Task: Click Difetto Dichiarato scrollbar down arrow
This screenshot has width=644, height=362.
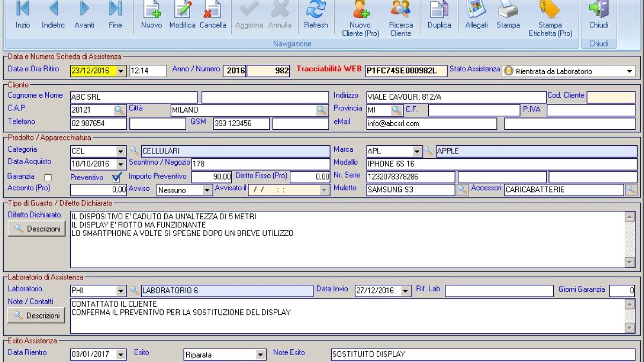Action: click(x=630, y=262)
